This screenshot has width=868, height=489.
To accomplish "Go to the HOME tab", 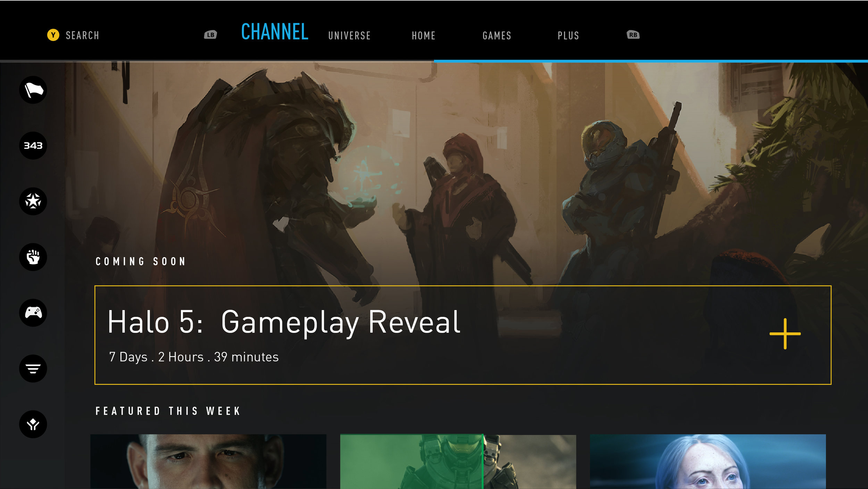I will 424,35.
